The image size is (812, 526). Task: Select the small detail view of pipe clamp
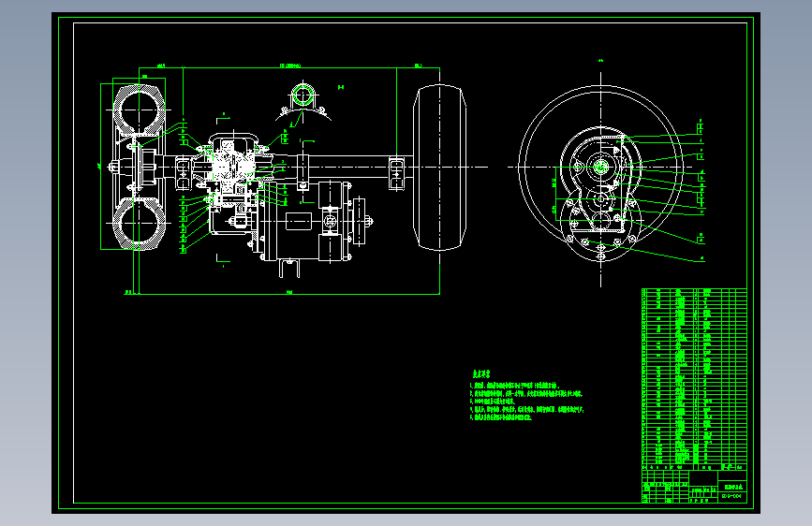click(303, 103)
